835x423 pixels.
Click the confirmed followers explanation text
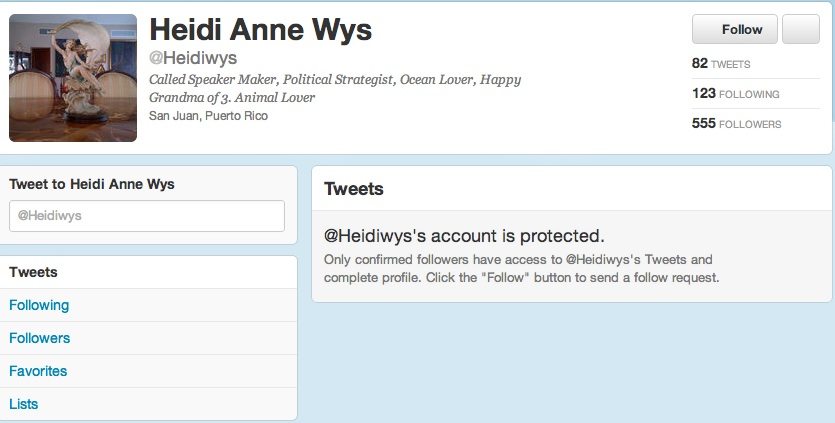521,269
